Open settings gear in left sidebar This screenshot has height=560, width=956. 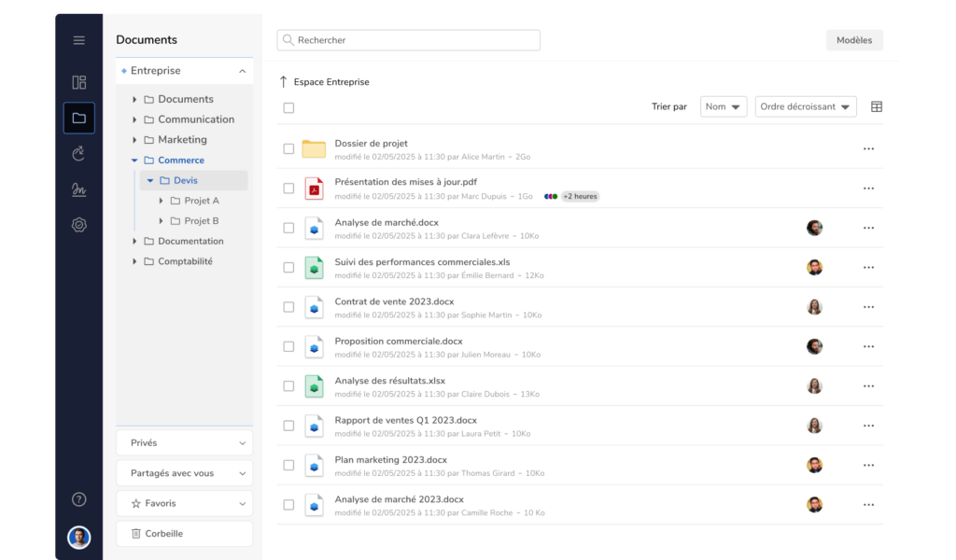click(x=79, y=225)
